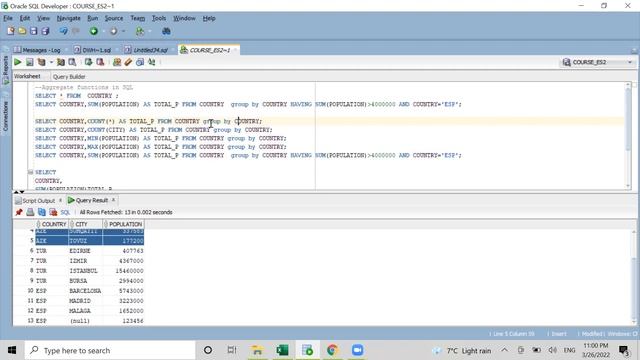This screenshot has height=360, width=640.
Task: Open the Explain Plan dropdown arrow
Action: (x=51, y=62)
